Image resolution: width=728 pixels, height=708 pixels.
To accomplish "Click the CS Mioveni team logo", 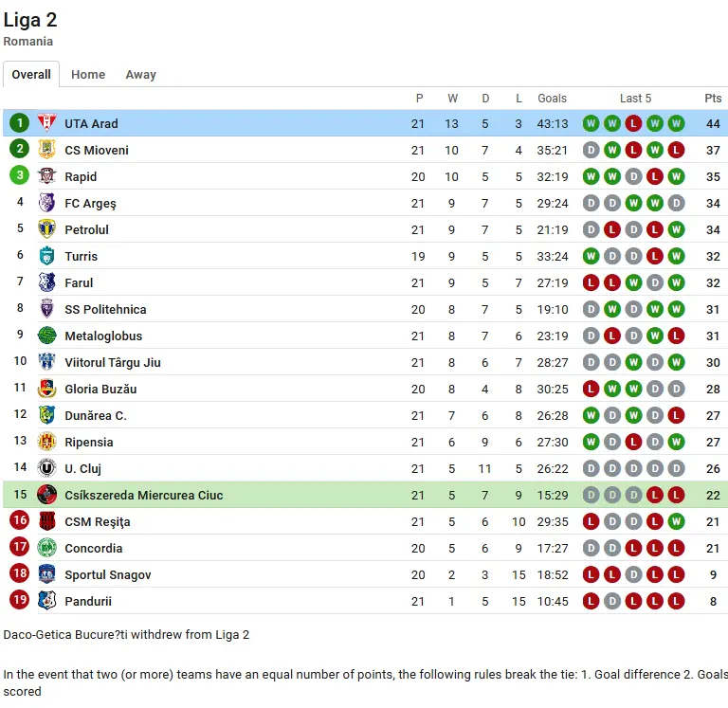I will [x=46, y=150].
